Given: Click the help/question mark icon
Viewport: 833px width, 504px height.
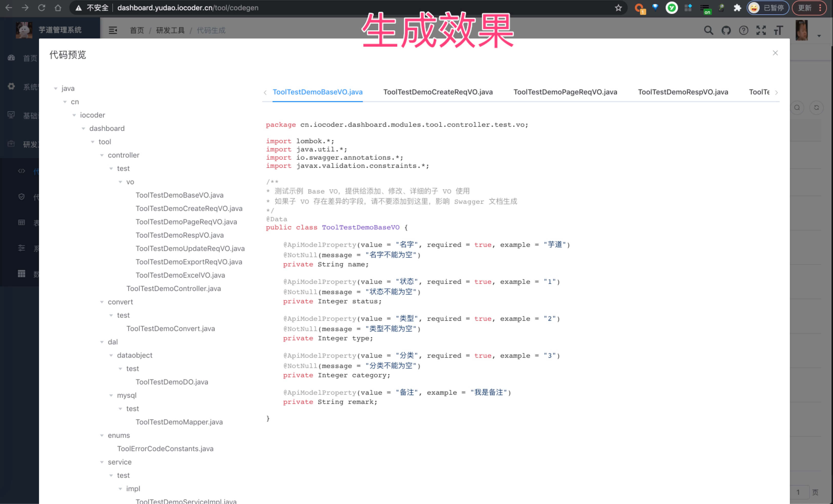Looking at the screenshot, I should click(744, 30).
